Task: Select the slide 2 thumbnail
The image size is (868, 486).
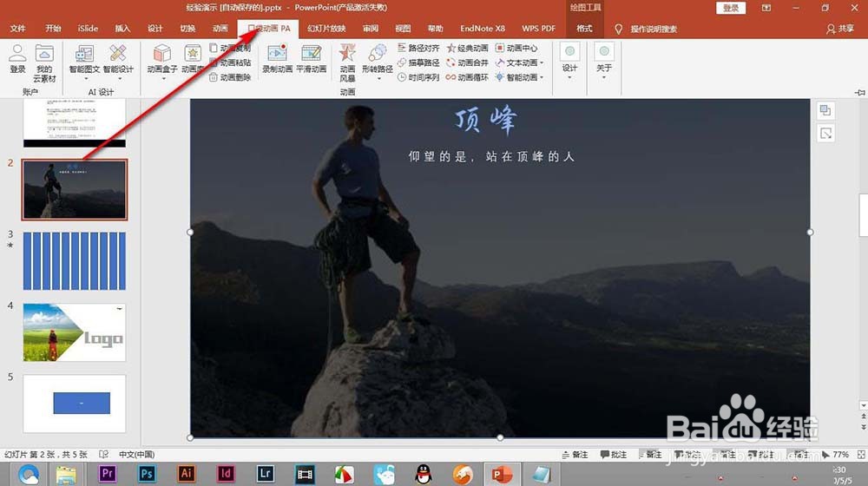Action: 74,190
